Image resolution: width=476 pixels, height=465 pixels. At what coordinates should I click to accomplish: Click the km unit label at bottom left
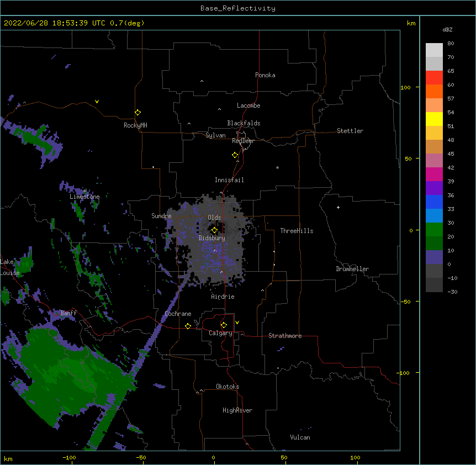point(8,459)
